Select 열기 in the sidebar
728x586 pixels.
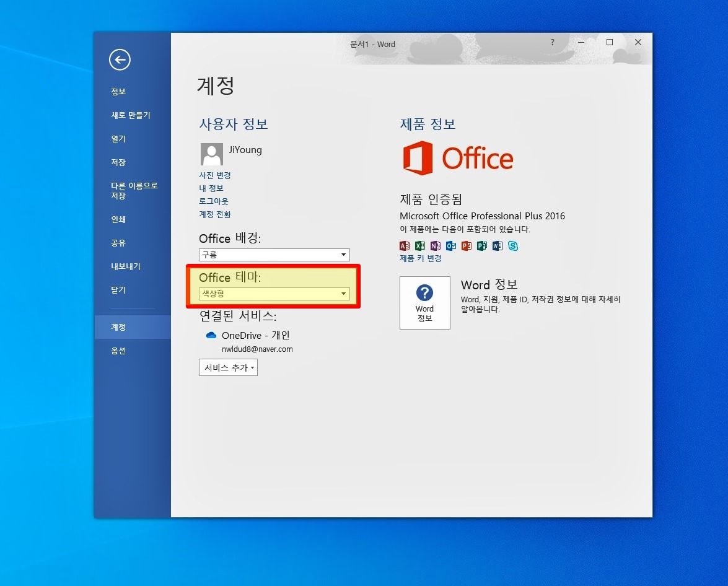point(118,139)
